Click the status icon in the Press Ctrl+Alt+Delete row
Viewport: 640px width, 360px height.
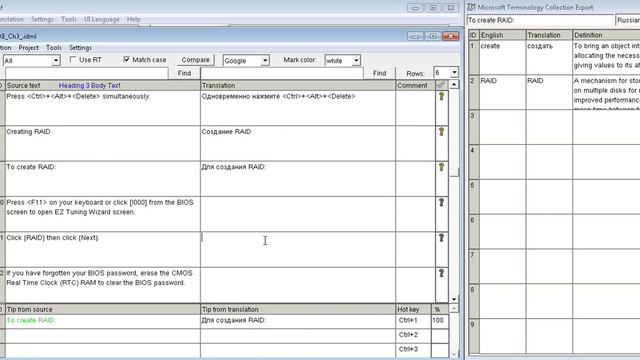(x=441, y=97)
